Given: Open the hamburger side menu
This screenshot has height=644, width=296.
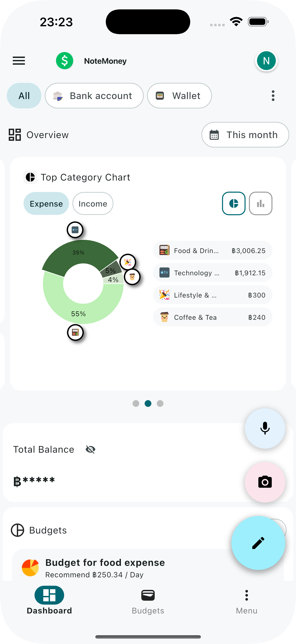Looking at the screenshot, I should (x=19, y=61).
